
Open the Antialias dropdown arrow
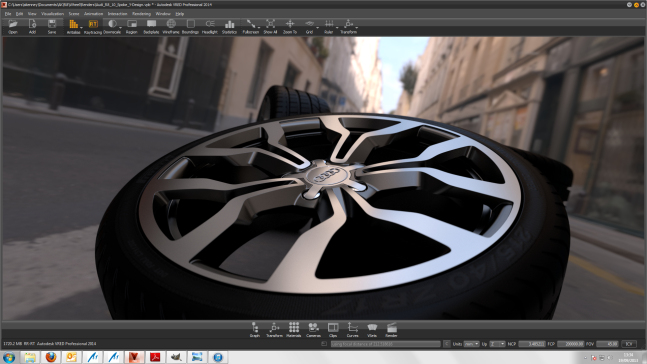[81, 28]
